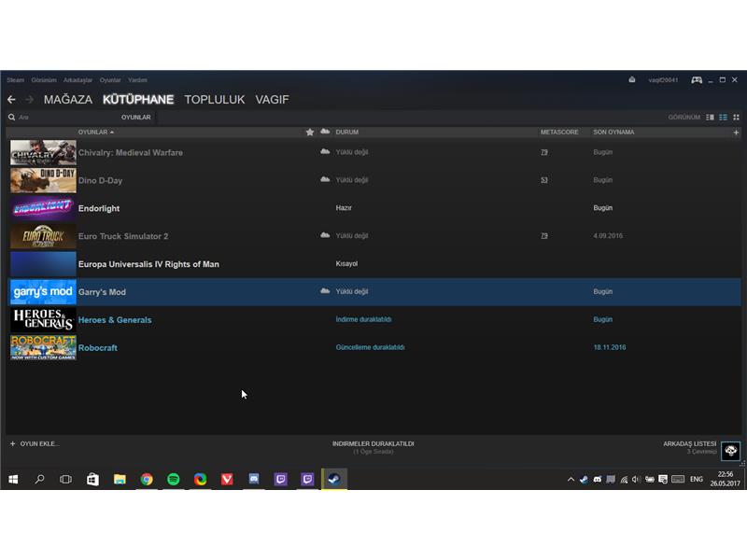Open Discord from the taskbar

pyautogui.click(x=254, y=479)
